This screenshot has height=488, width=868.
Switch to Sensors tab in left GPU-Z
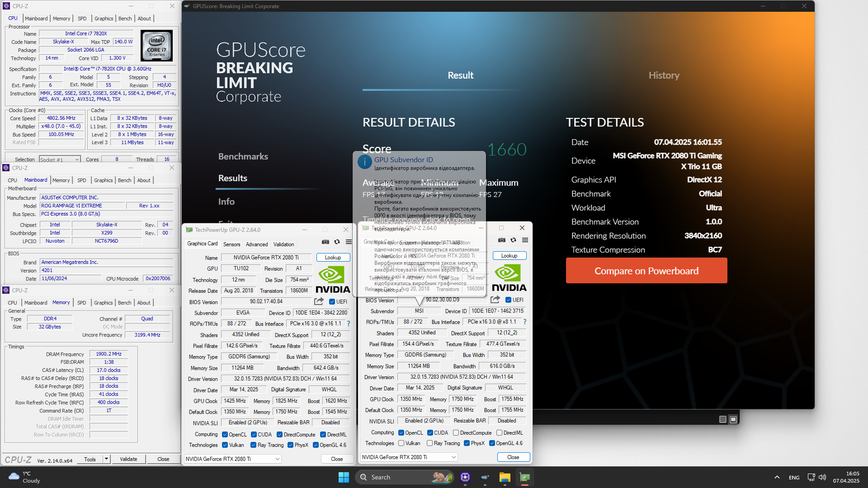(x=231, y=244)
